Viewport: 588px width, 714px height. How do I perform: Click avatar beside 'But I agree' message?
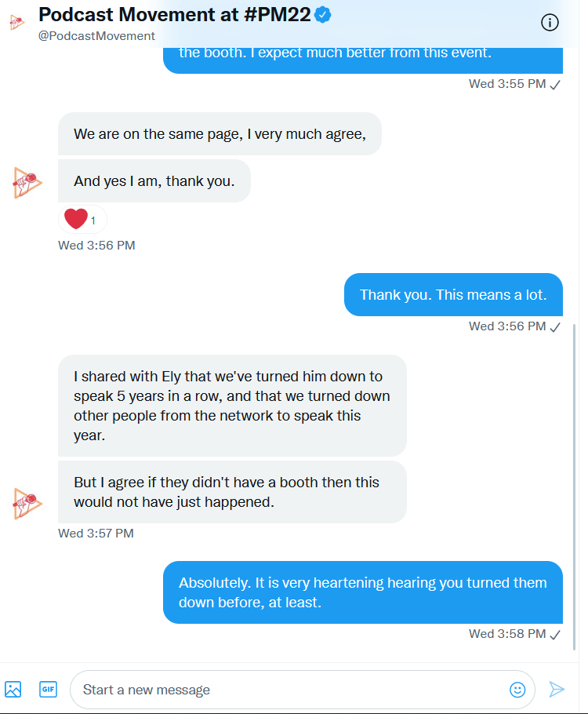[28, 503]
